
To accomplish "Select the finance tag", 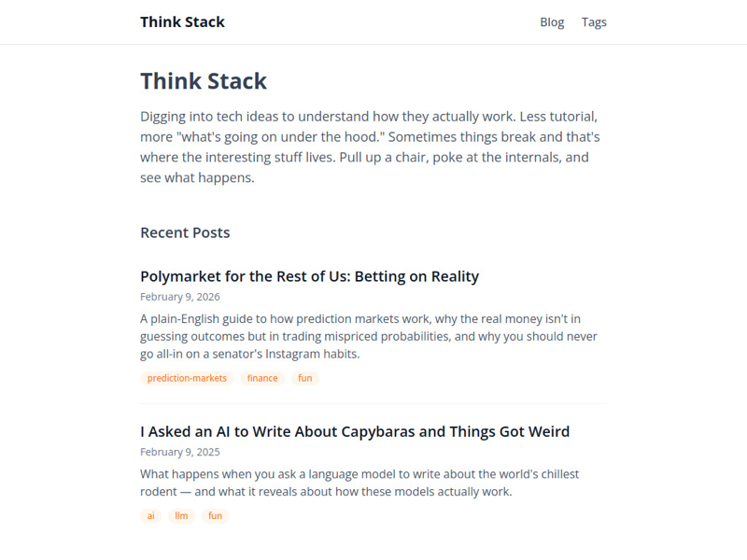I will [261, 378].
